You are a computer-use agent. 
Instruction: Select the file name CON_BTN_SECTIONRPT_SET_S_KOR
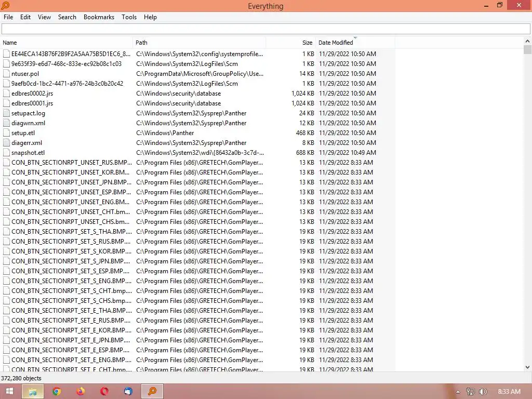(x=71, y=251)
